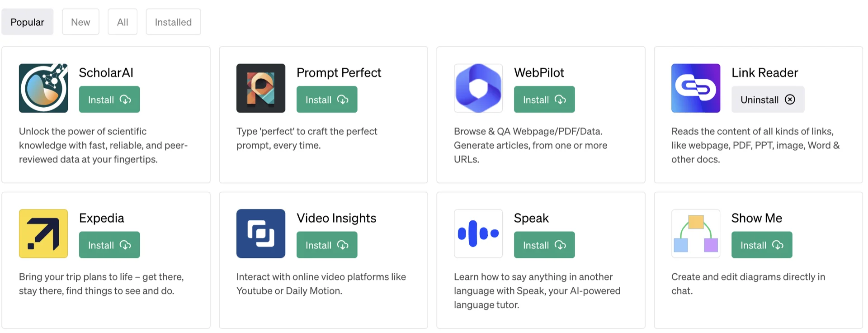
Task: Install the WebPilot plugin
Action: point(544,100)
